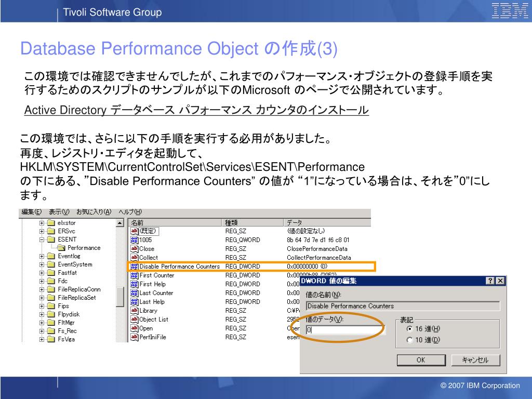Click the string icon beside (既定)
The width and height of the screenshot is (532, 399).
click(135, 231)
